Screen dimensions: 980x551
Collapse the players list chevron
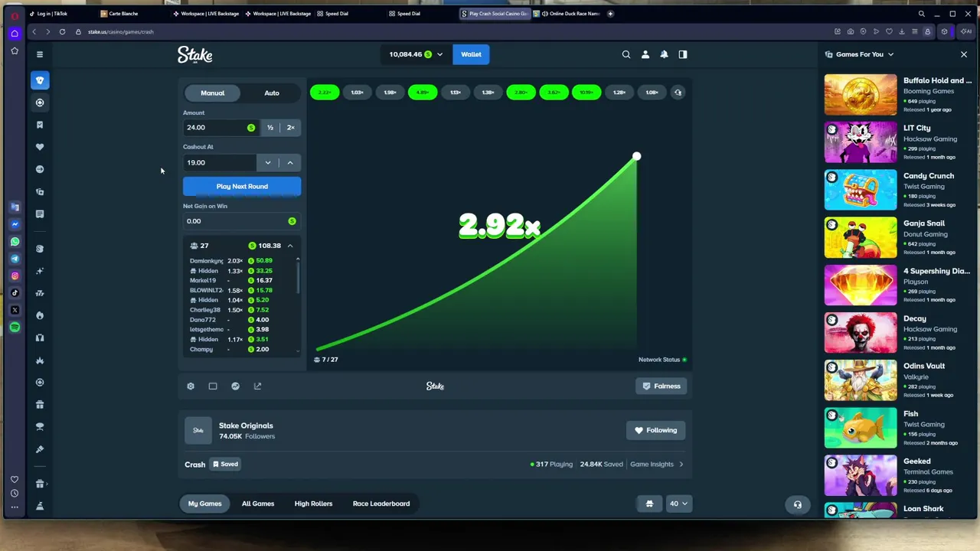290,246
